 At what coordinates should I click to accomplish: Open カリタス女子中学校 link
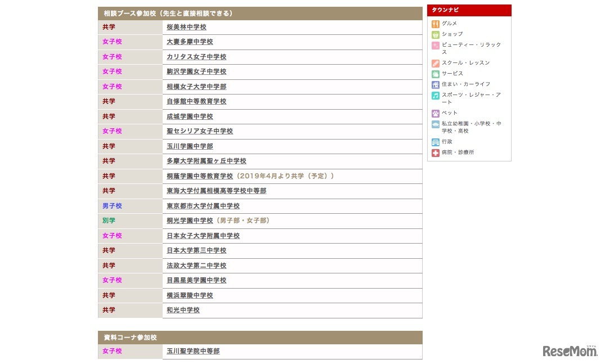click(196, 57)
